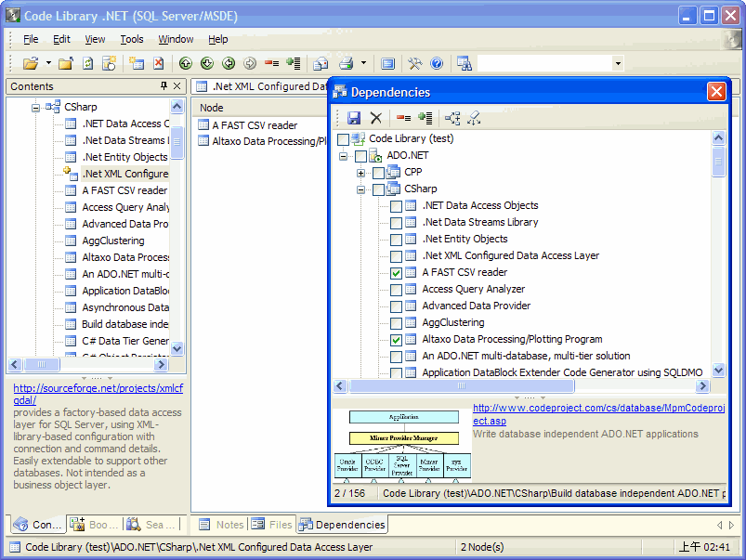Open the Edit menu
Viewport: 746px width, 560px height.
tap(61, 39)
